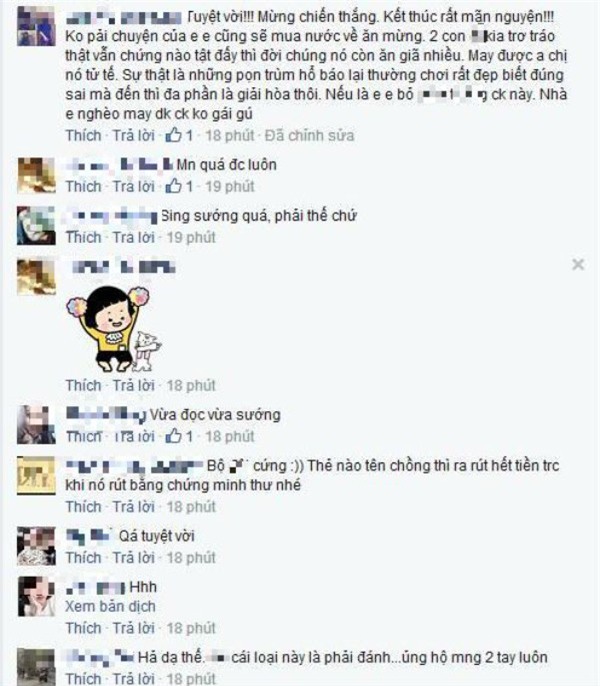This screenshot has width=600, height=686.
Task: Open the avatar beside the 'Bộ cứng' comment
Action: point(36,476)
